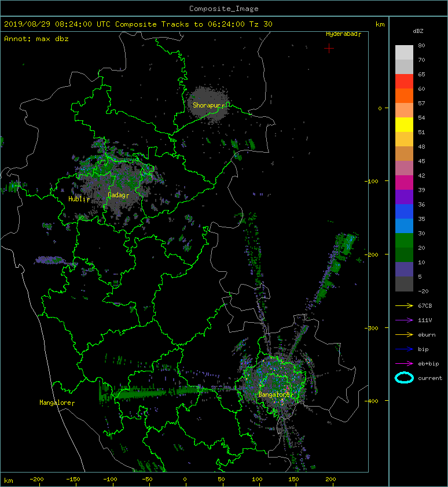Screen dimensions: 448x487
Task: Click the -400 y-axis tick label
Action: (x=372, y=401)
